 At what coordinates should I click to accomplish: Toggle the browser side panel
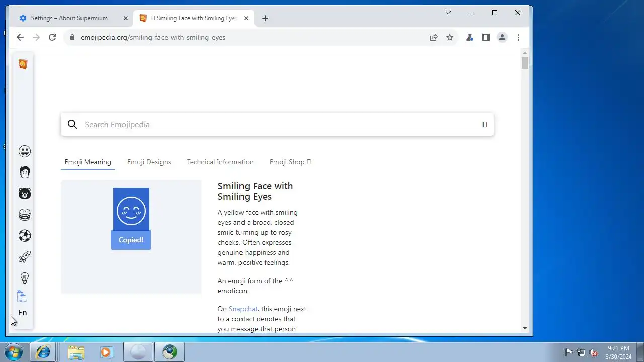pyautogui.click(x=486, y=37)
